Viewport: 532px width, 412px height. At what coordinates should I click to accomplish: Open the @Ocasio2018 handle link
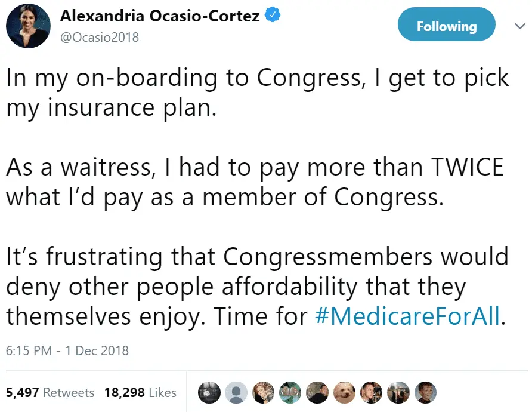pos(99,37)
